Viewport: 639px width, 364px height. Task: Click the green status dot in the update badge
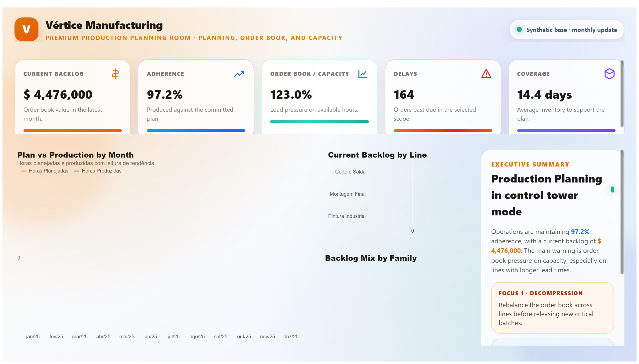tap(519, 29)
